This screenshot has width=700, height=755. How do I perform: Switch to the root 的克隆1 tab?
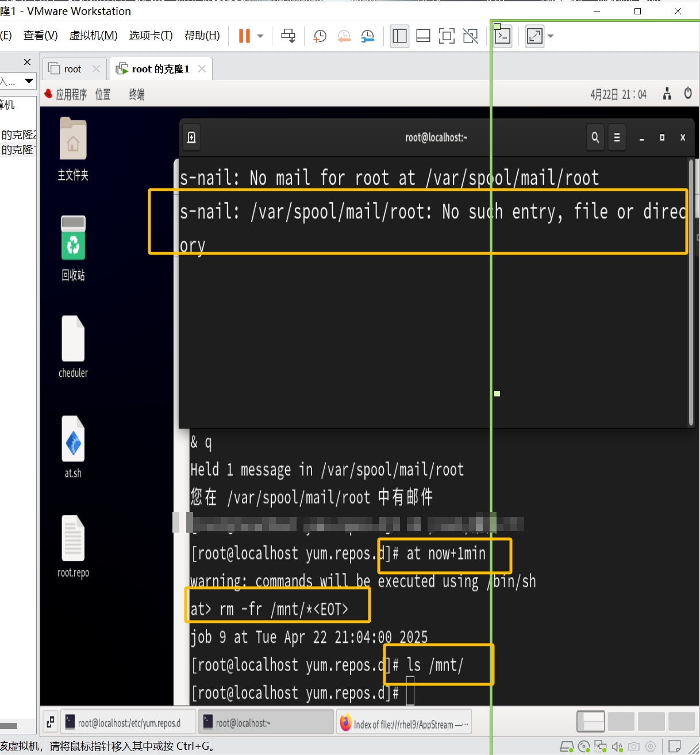point(161,69)
